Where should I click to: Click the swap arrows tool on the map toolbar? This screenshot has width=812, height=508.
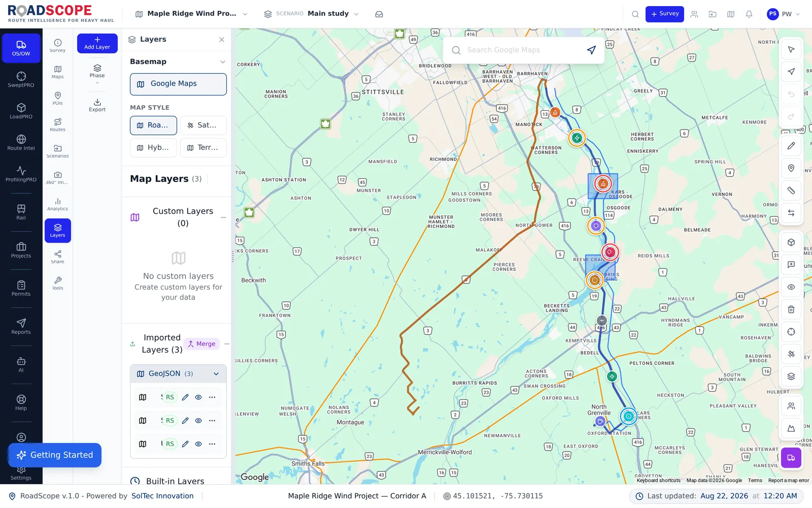791,213
